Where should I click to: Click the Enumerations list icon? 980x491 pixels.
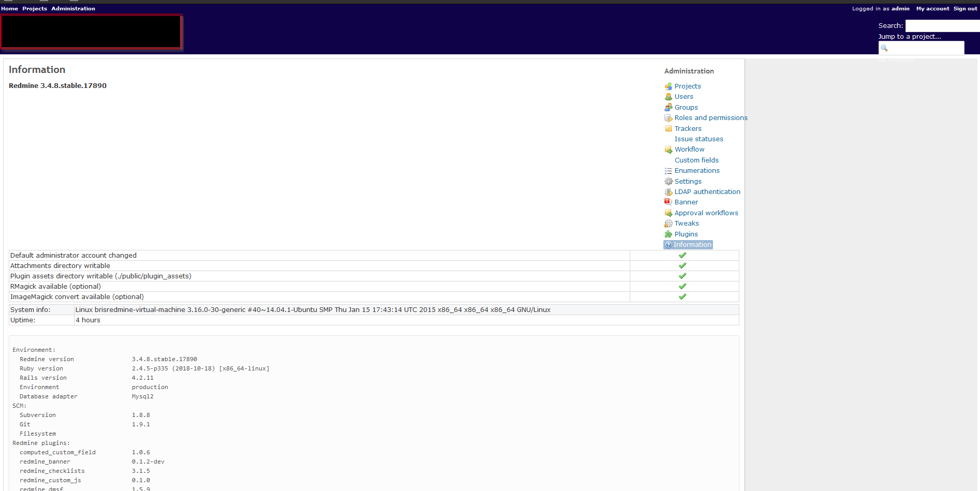668,171
